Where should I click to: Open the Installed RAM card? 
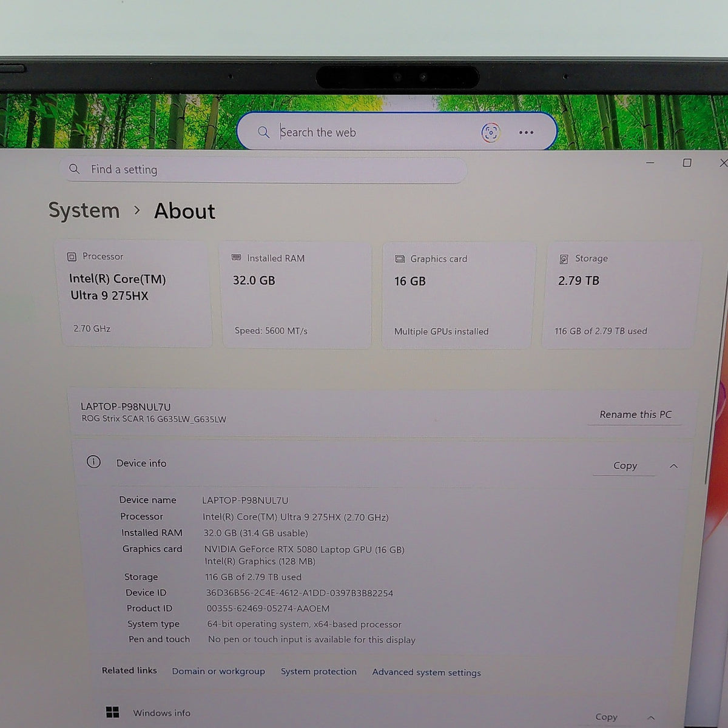pyautogui.click(x=297, y=295)
